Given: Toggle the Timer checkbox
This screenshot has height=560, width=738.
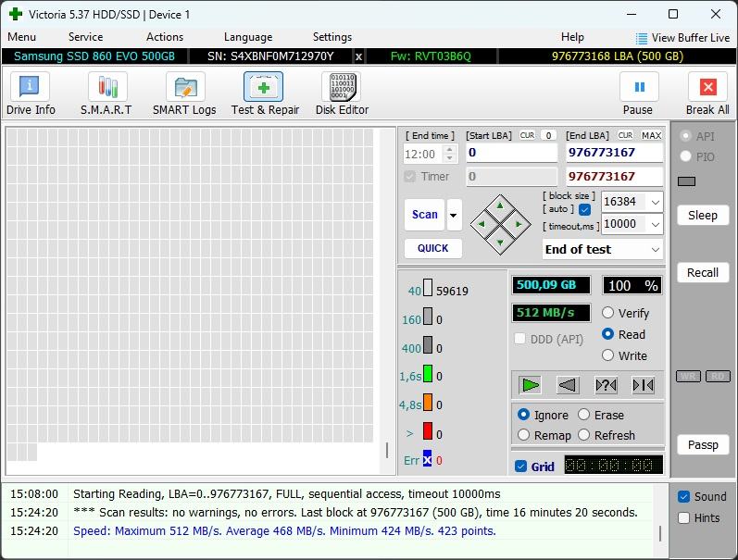Looking at the screenshot, I should [x=410, y=177].
